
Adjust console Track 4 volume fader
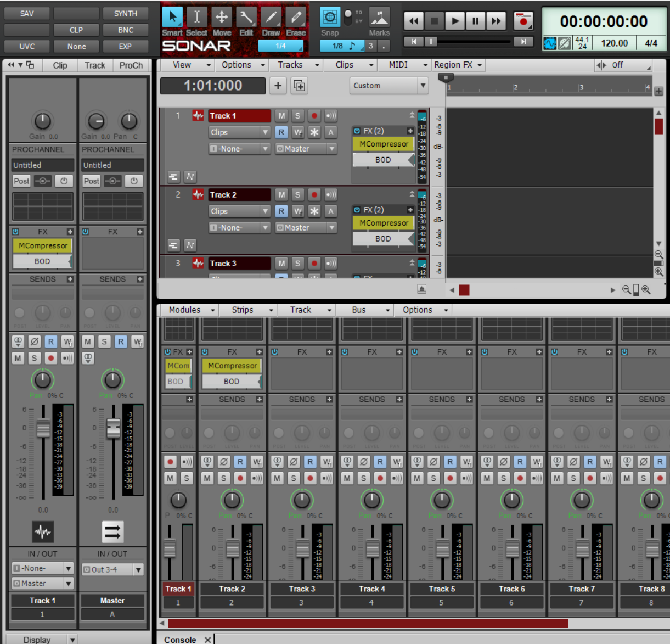372,548
